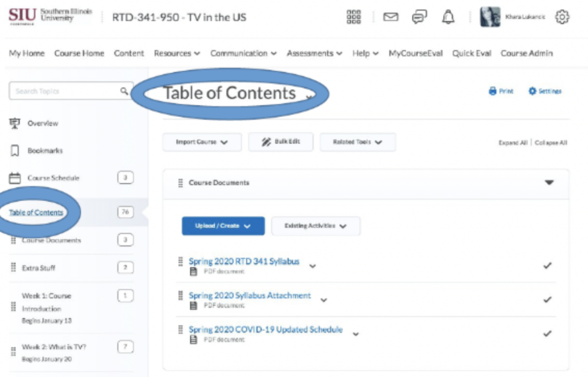Open the application grid waffle icon

pyautogui.click(x=354, y=17)
